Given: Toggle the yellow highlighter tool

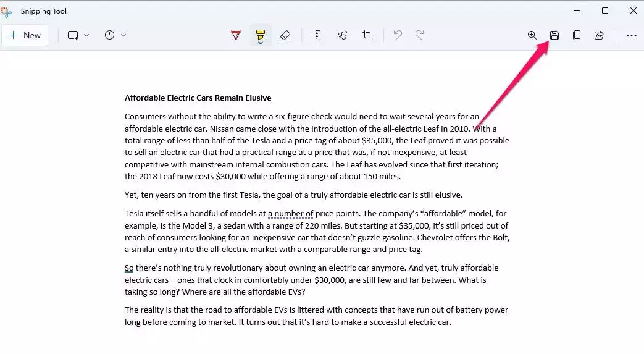Looking at the screenshot, I should [x=260, y=35].
